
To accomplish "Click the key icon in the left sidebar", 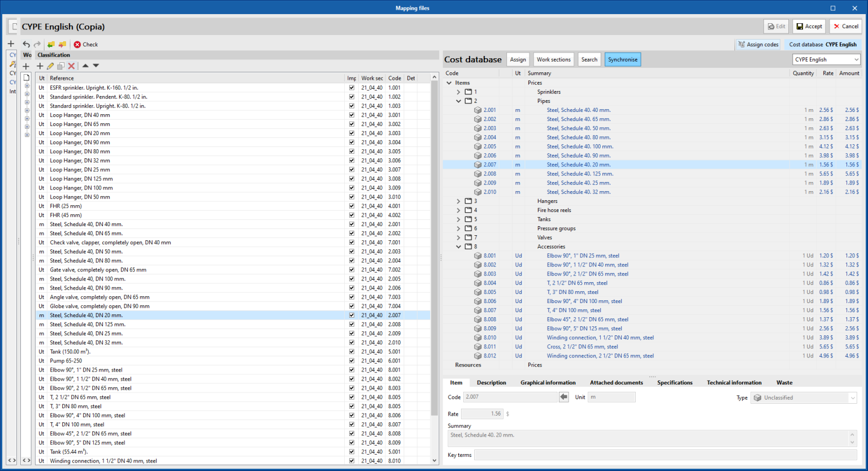I will click(11, 63).
